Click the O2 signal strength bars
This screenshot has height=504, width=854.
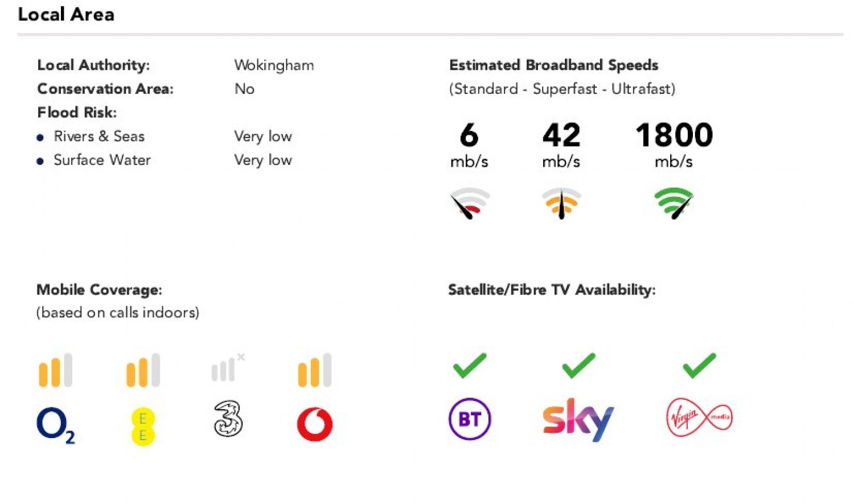coord(56,370)
